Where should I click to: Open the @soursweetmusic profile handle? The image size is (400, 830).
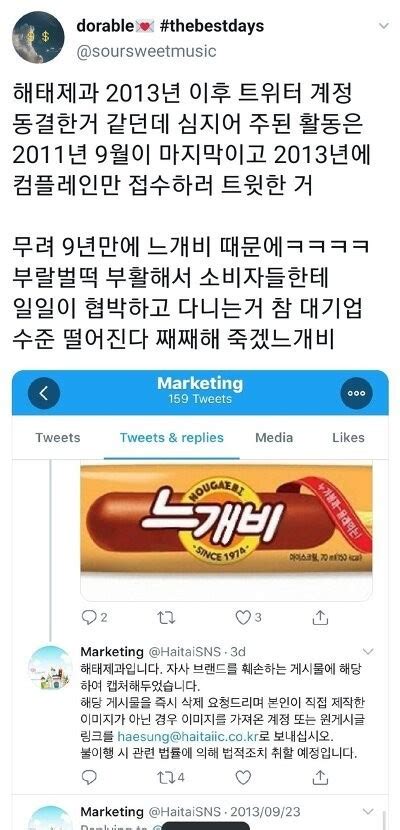click(147, 51)
